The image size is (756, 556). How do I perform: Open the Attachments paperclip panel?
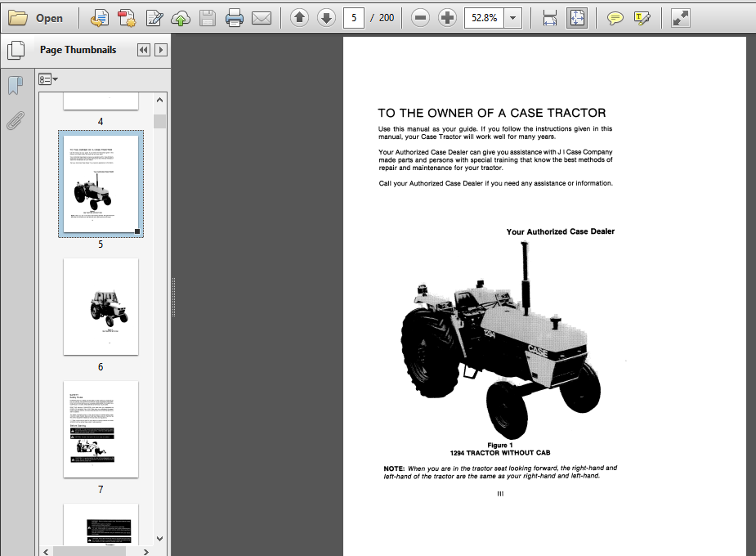[x=16, y=120]
